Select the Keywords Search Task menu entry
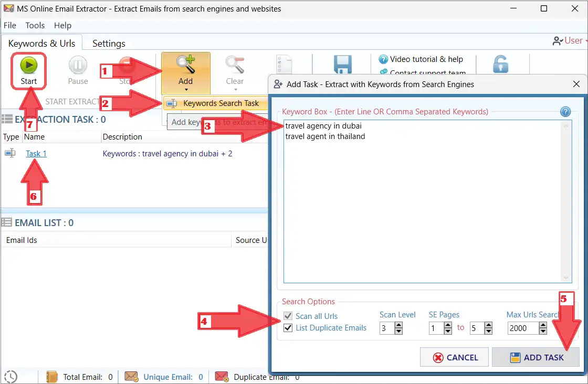Viewport: 588px width, 384px height. (x=216, y=103)
